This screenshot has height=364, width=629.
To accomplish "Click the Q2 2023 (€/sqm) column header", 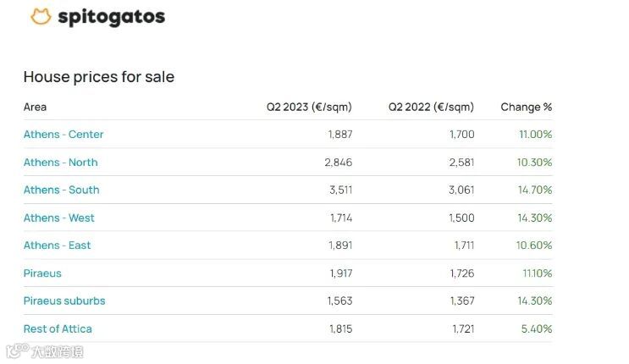I will coord(309,108).
